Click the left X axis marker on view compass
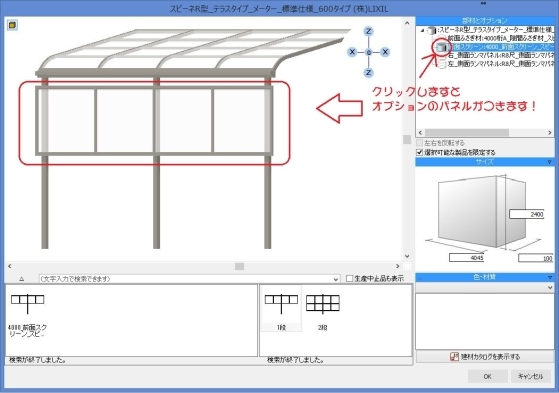559x393 pixels. (x=352, y=52)
